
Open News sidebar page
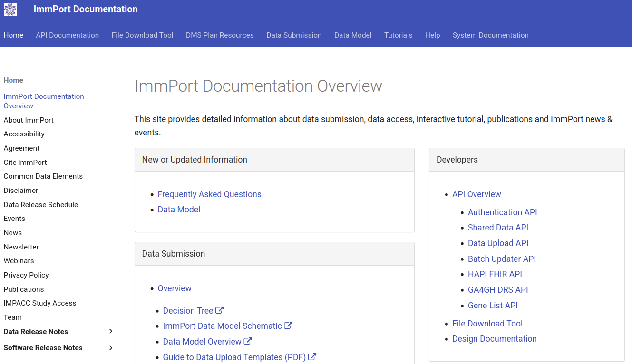[13, 233]
